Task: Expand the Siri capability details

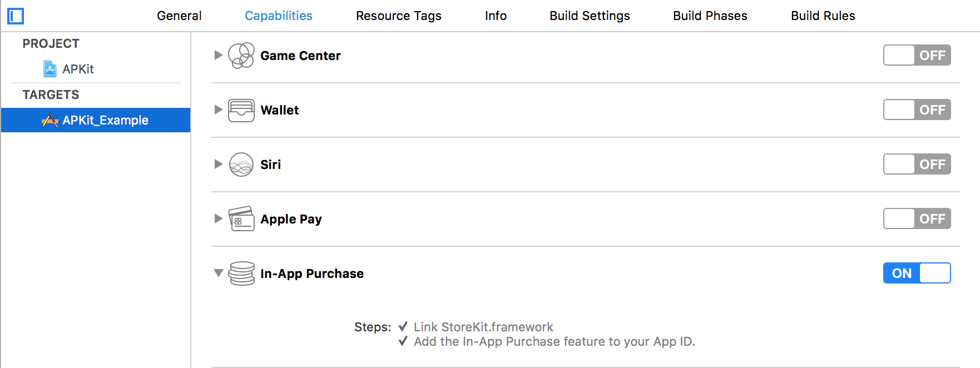Action: [219, 165]
